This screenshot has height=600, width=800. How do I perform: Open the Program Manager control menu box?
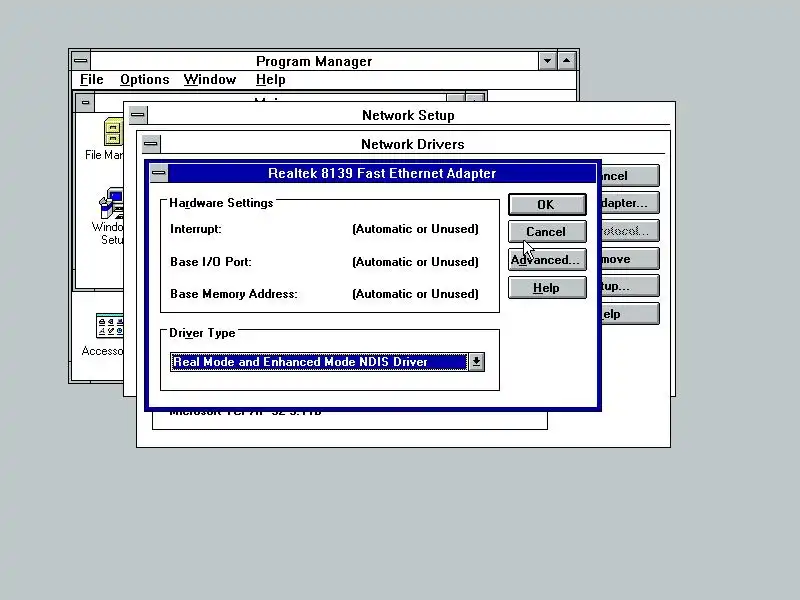tap(81, 61)
